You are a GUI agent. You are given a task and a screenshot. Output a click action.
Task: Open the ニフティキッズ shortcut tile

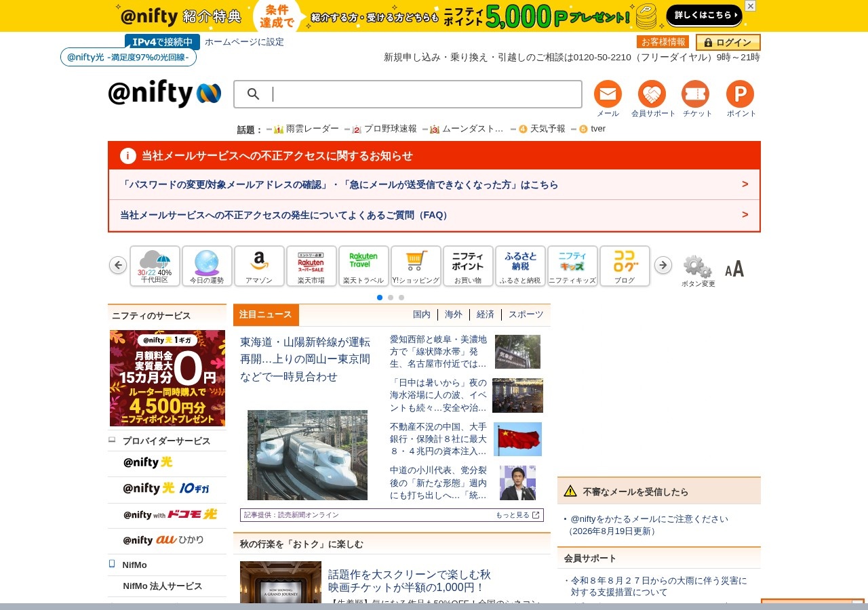pos(572,266)
